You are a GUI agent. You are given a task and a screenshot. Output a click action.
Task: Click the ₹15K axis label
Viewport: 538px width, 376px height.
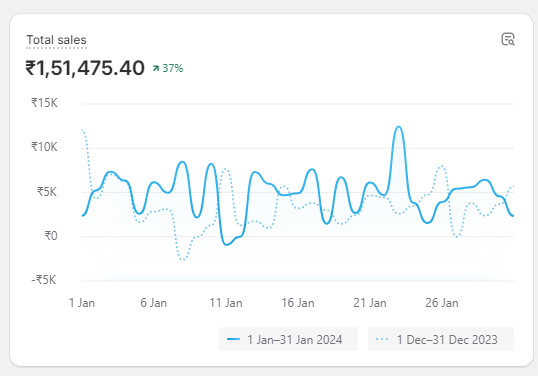44,103
